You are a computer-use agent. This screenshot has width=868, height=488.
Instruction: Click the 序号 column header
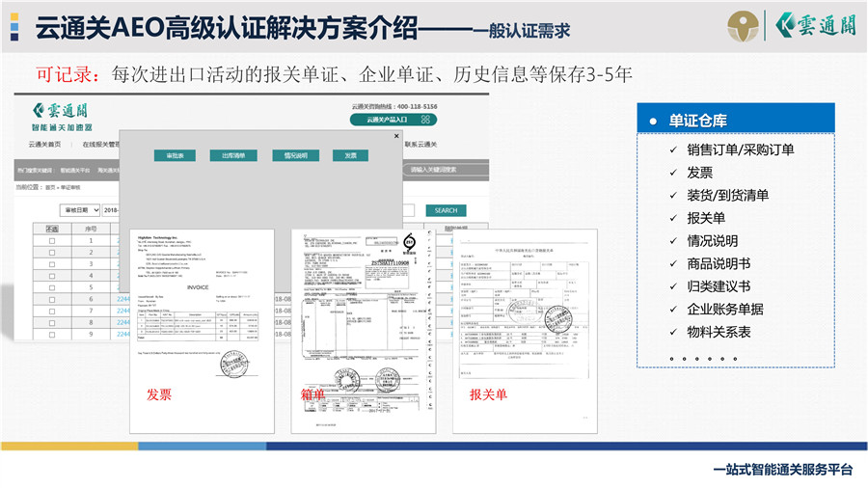[91, 229]
